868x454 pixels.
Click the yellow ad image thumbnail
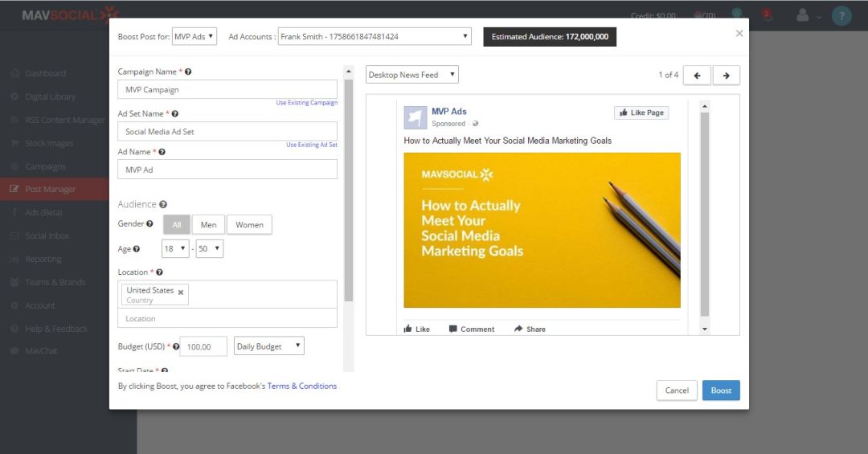coord(542,231)
